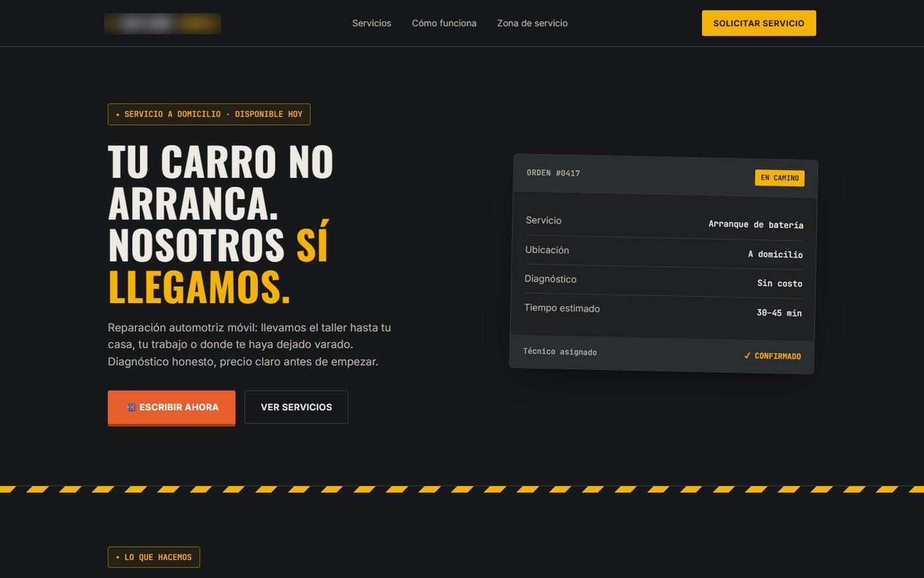Open the Zona de servicio link
This screenshot has width=924, height=578.
pos(532,23)
